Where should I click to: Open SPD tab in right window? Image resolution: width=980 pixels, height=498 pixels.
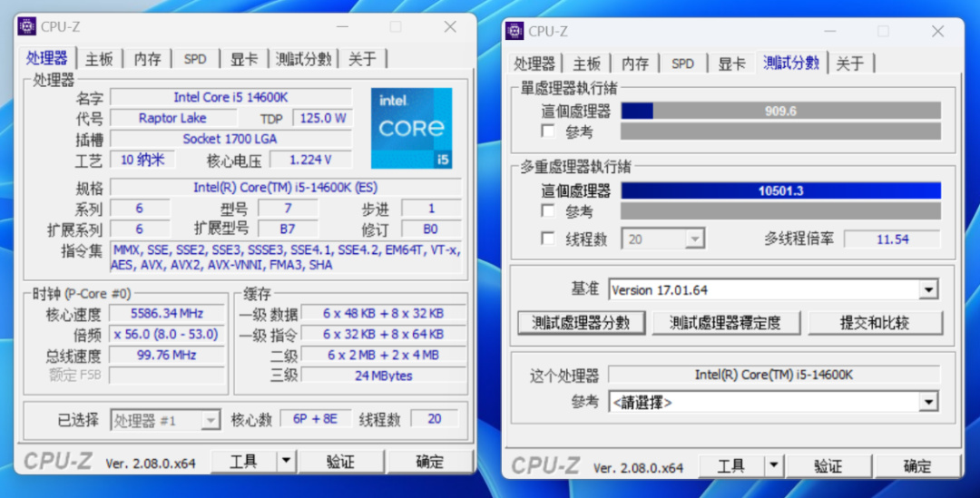click(x=682, y=63)
